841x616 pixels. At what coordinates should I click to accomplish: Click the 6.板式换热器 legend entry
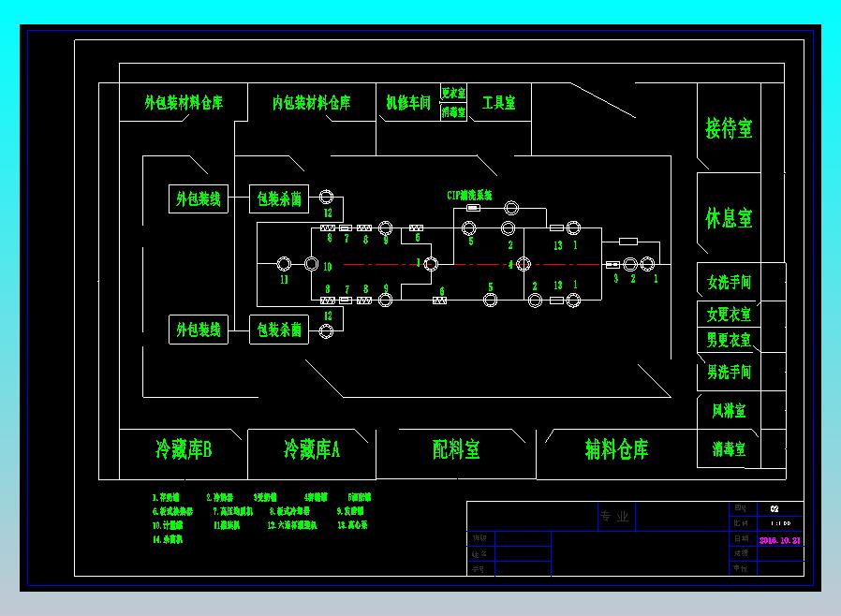(172, 511)
